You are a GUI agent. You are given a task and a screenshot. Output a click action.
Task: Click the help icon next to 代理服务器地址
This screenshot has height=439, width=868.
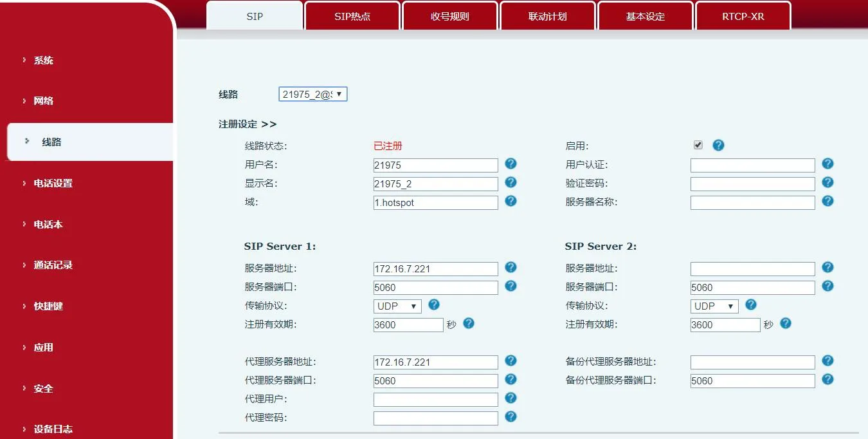[511, 361]
